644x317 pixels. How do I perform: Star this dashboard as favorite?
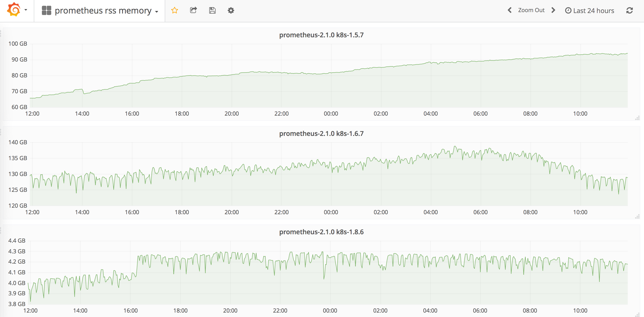pos(175,10)
